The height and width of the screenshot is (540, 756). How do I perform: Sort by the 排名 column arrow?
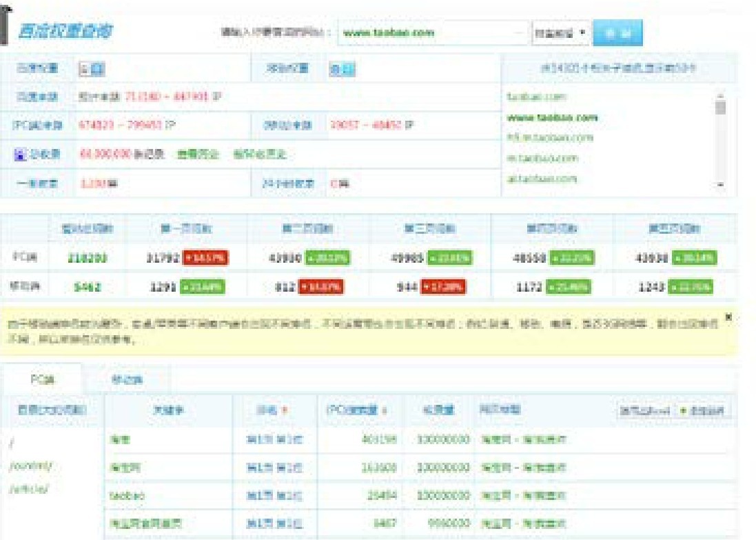click(x=284, y=410)
